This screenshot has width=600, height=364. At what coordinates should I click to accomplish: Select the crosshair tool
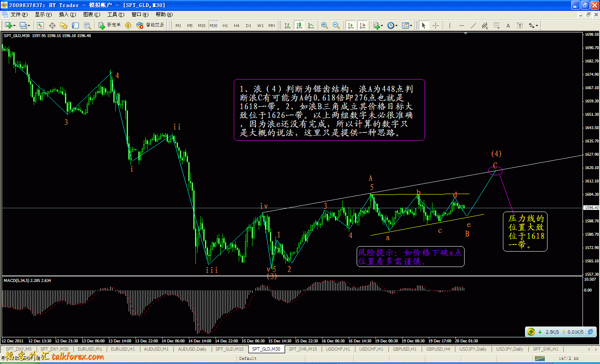click(x=435, y=25)
